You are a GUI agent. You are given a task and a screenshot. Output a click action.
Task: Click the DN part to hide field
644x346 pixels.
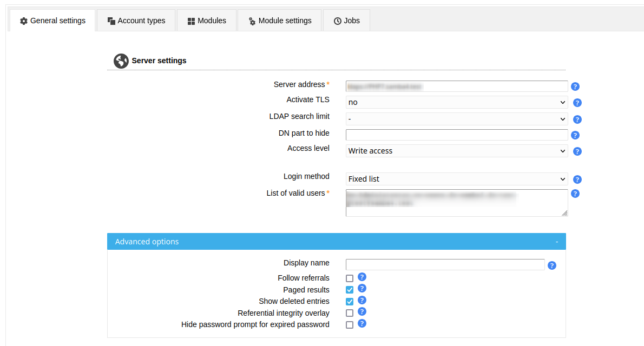(456, 135)
